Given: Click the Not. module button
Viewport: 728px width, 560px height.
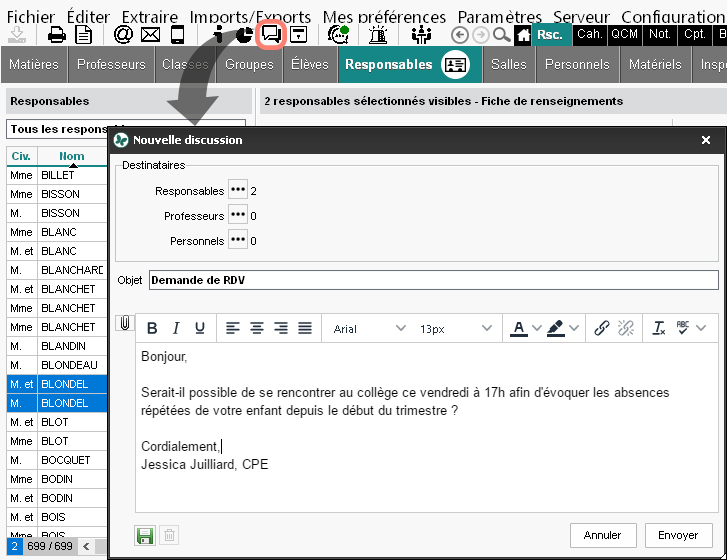Looking at the screenshot, I should pyautogui.click(x=660, y=35).
